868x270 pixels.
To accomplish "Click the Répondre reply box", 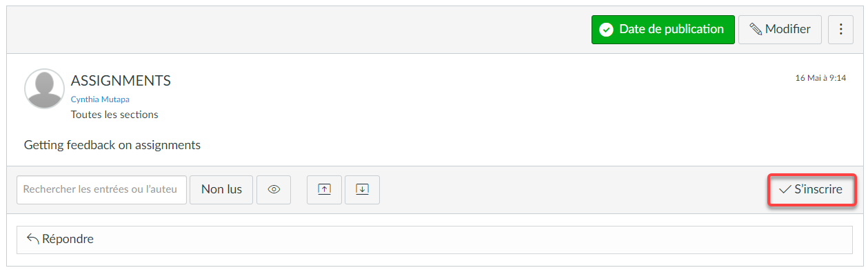I will pos(434,240).
